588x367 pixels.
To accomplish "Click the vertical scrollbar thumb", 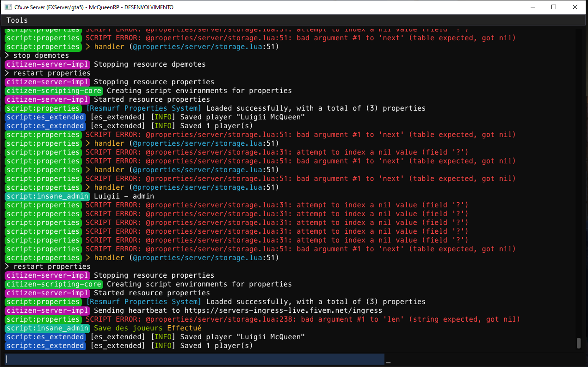I will point(578,343).
